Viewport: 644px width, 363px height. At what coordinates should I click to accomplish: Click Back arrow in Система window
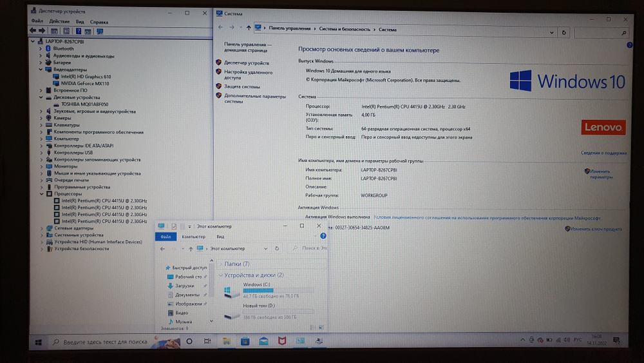(x=220, y=28)
